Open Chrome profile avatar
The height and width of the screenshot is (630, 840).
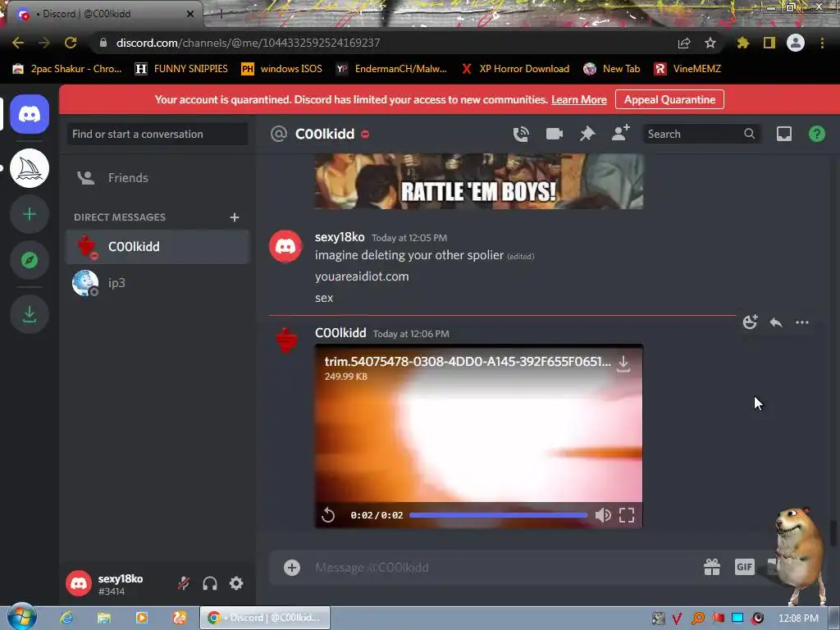coord(795,43)
